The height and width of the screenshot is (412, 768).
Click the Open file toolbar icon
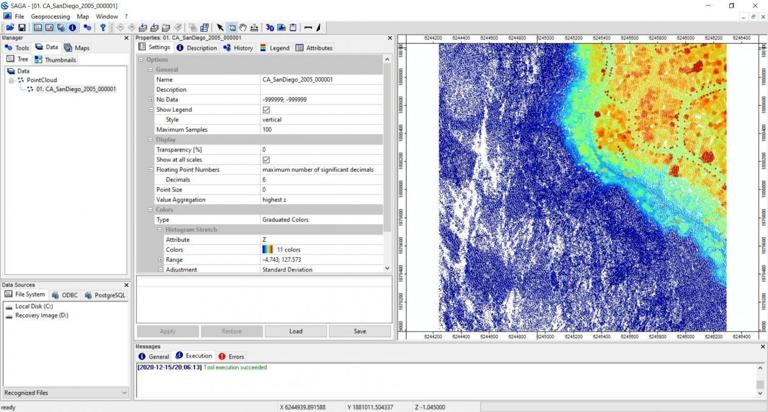[10, 28]
